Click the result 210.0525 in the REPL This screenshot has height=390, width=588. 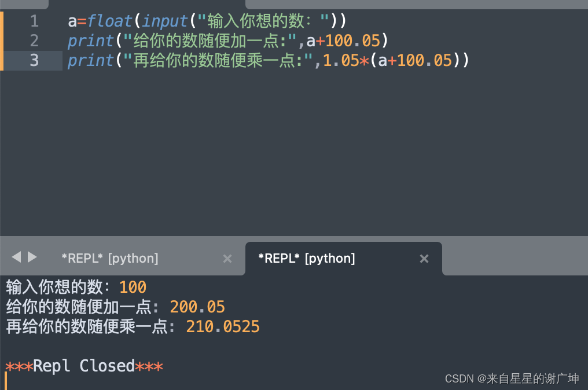(x=222, y=327)
